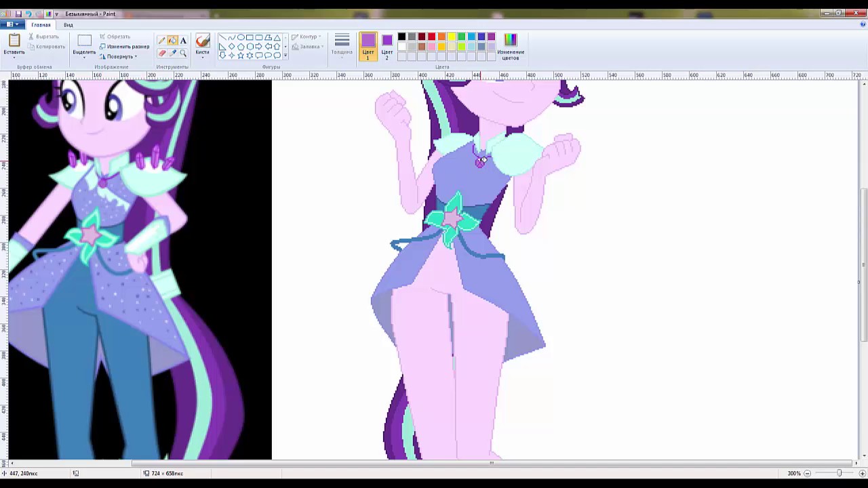The width and height of the screenshot is (868, 488).
Task: Select the Magnifier tool
Action: (183, 53)
